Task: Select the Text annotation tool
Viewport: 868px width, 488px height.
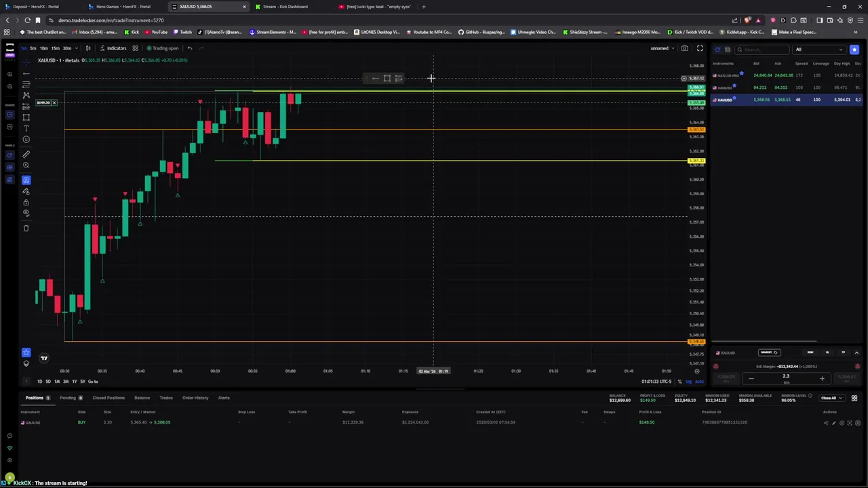Action: [x=26, y=128]
